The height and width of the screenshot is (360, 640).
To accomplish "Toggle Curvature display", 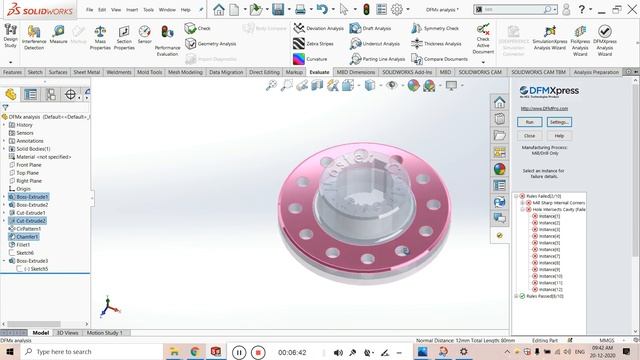I will (x=310, y=59).
